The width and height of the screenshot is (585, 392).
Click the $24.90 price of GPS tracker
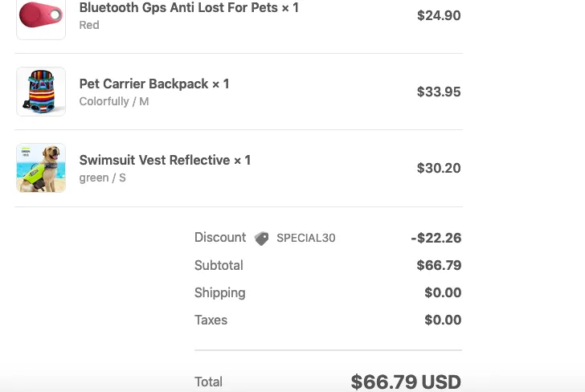click(439, 15)
